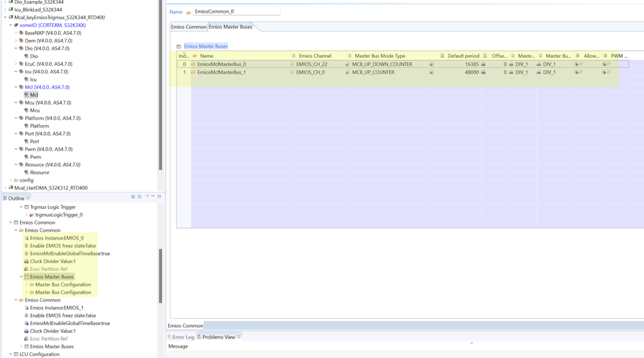Click folder icon of EmiosMclMasterBus_0 row
Image resolution: width=644 pixels, height=358 pixels.
point(193,64)
